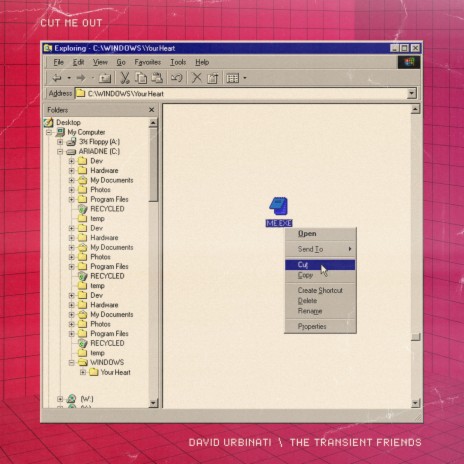Viewport: 464px width, 464px height.
Task: Open the Help menu
Action: tap(202, 62)
